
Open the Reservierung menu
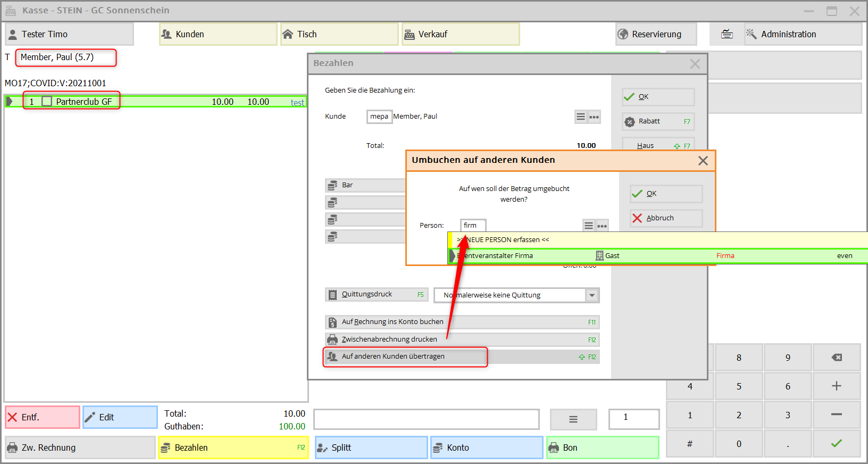click(656, 34)
